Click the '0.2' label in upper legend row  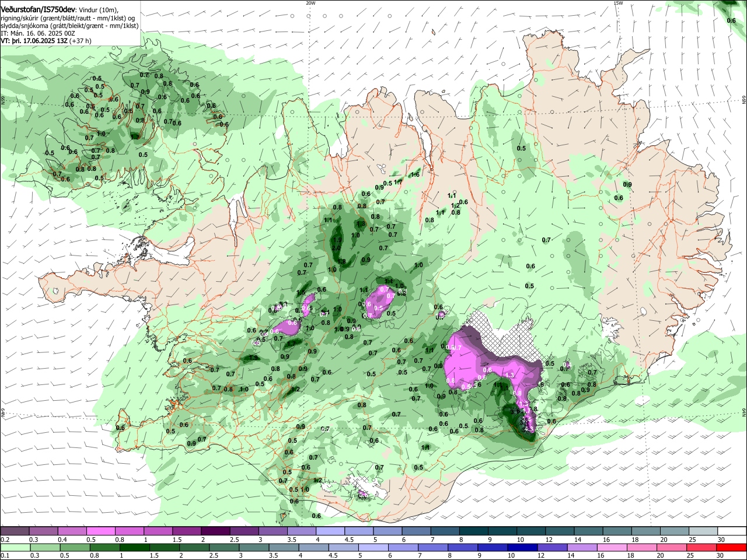[x=4, y=540]
